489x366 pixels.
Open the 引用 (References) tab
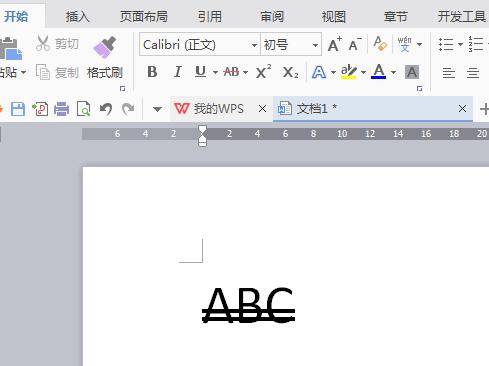[210, 16]
